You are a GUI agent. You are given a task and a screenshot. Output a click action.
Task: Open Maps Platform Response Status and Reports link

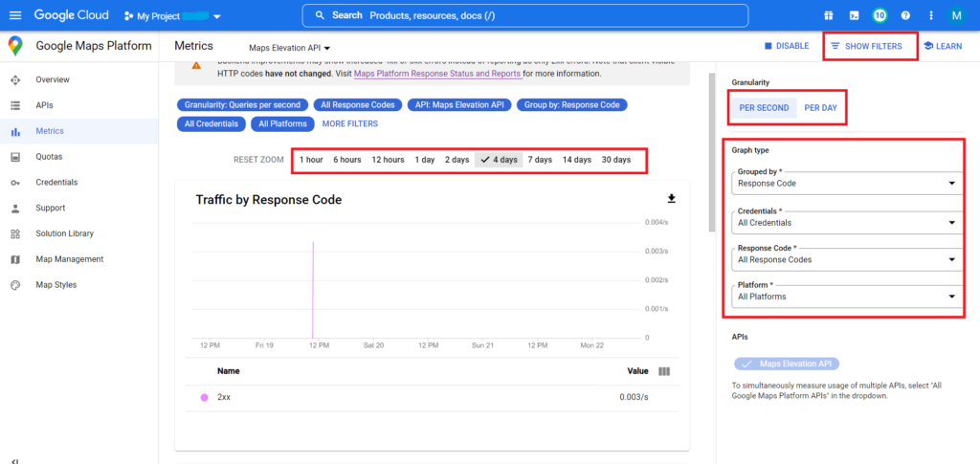pyautogui.click(x=437, y=74)
